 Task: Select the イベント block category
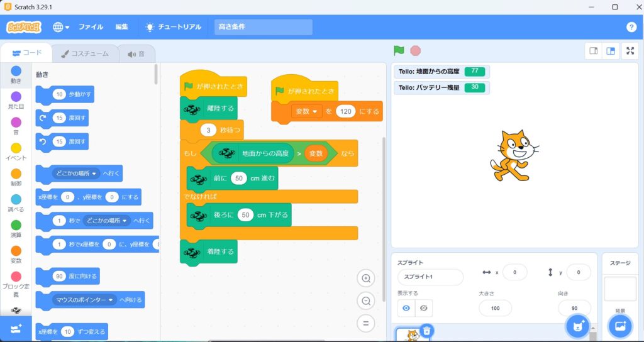point(16,152)
